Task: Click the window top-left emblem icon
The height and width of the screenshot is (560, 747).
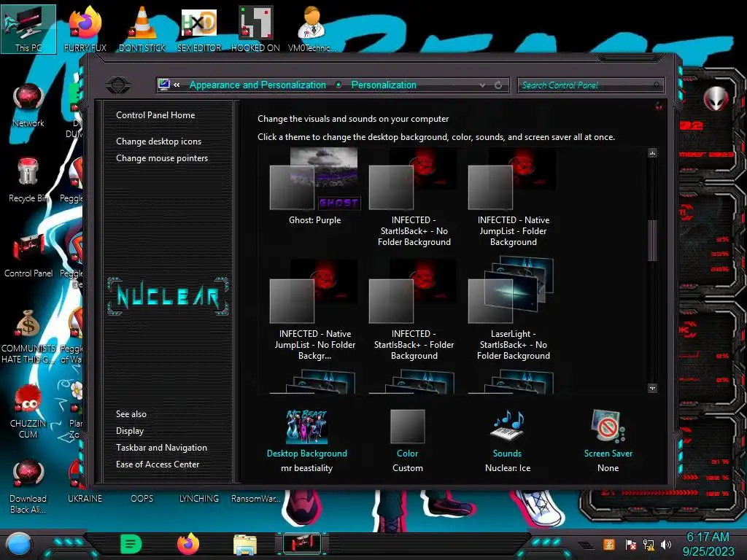Action: pyautogui.click(x=118, y=85)
